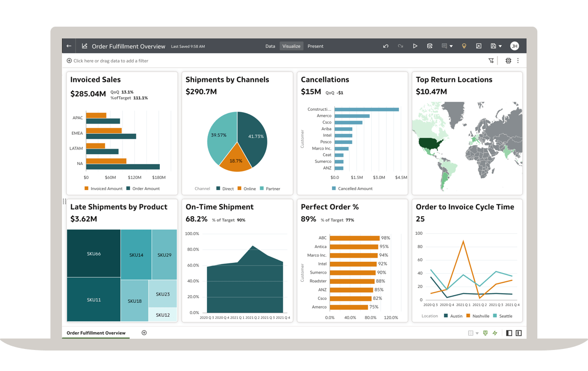588x371 pixels.
Task: Switch to the Present tab
Action: [315, 46]
